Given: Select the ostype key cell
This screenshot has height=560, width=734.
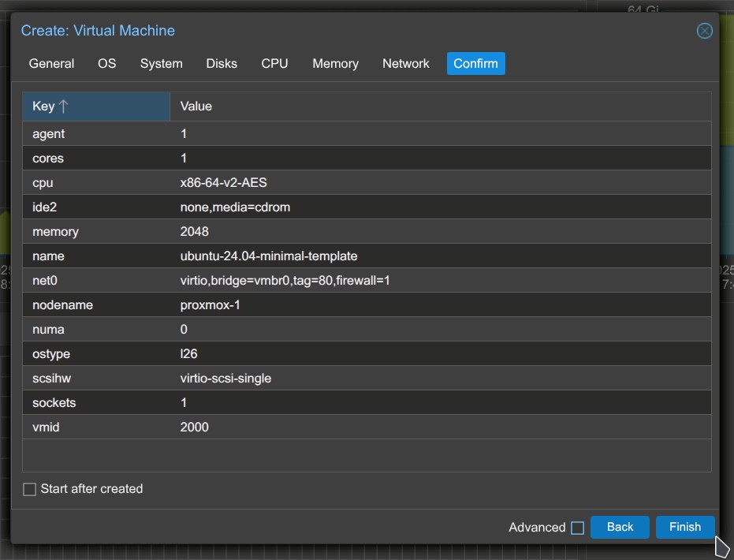Looking at the screenshot, I should (96, 353).
